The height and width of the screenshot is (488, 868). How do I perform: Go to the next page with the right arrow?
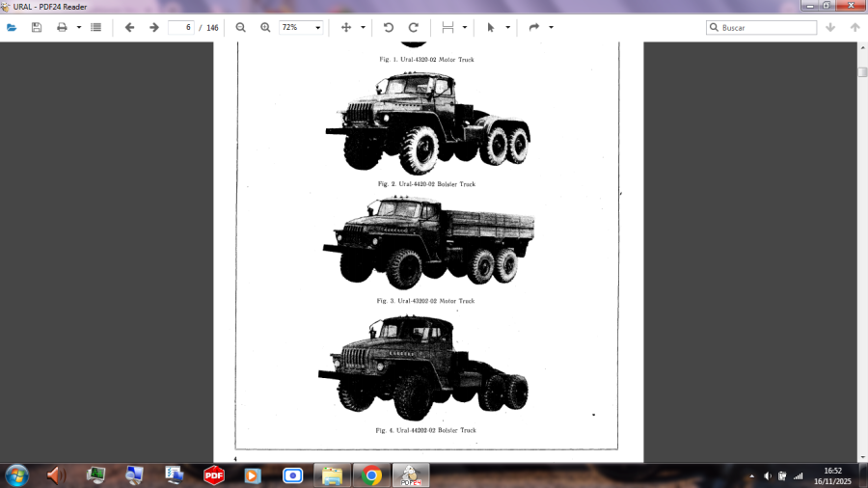(154, 27)
